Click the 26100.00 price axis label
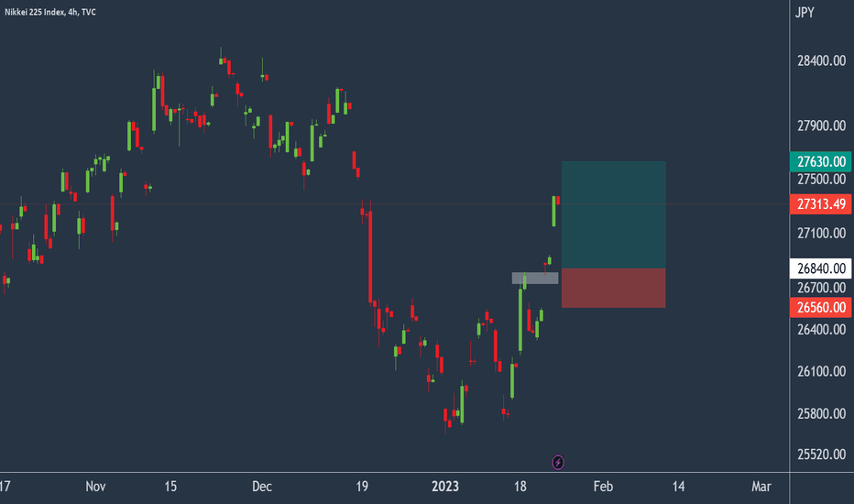Screen dimensions: 854x504 click(x=821, y=372)
